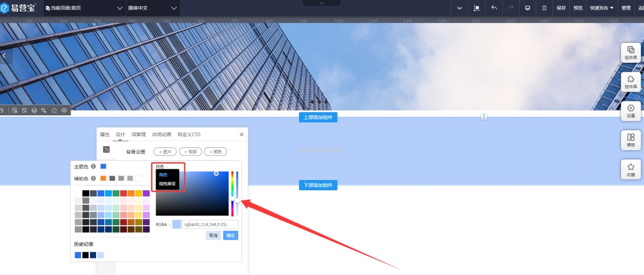Add a background color with + 颜色
Viewport: 644px width, 275px height.
coord(216,152)
